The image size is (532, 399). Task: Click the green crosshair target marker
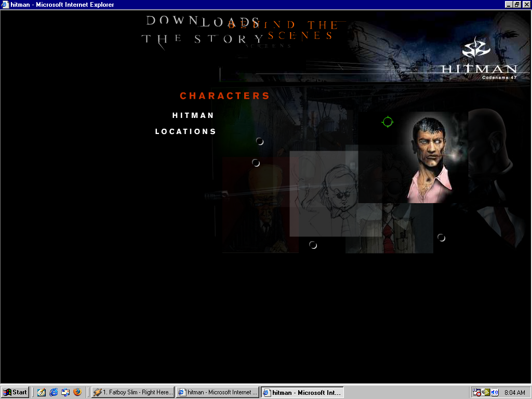click(388, 122)
